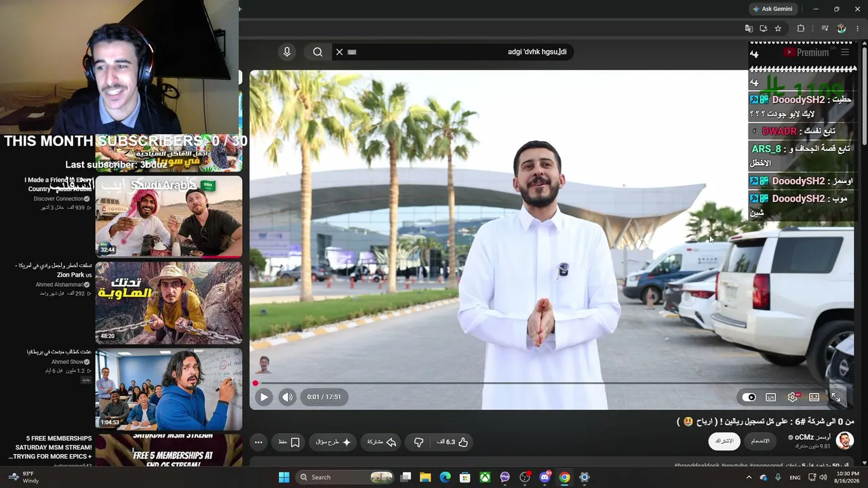This screenshot has width=868, height=488.
Task: Open the weather widget showing 93°F Windy
Action: tap(23, 477)
